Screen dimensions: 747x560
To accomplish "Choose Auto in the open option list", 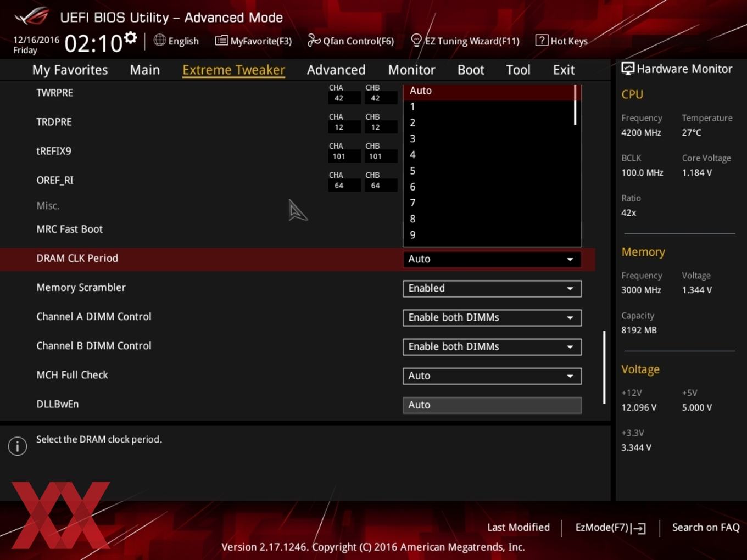I will point(488,91).
